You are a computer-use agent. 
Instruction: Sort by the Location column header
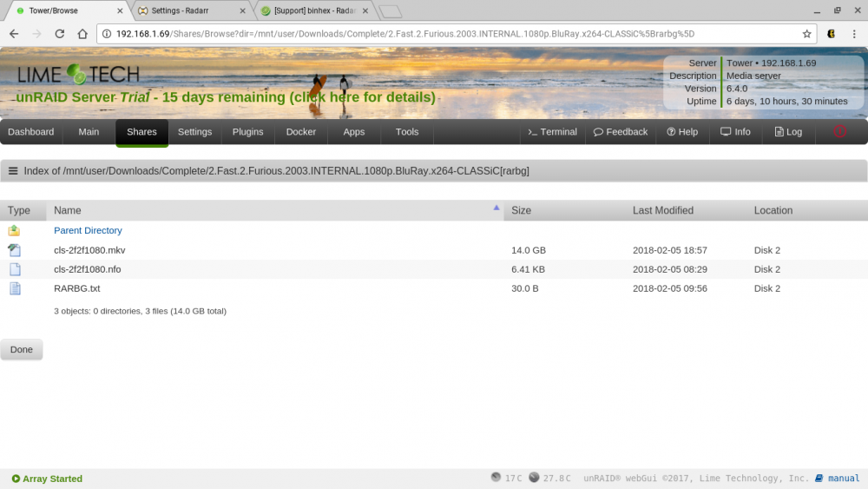(x=807, y=210)
